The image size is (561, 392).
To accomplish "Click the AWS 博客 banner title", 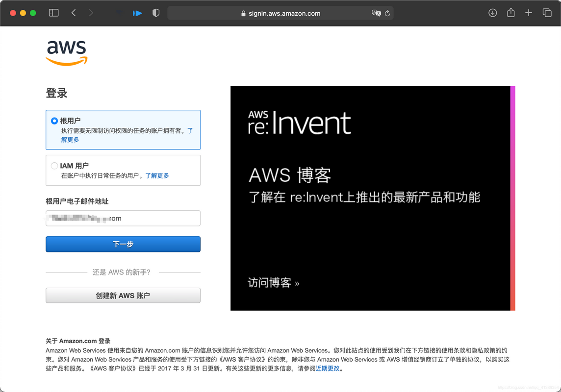I will [290, 175].
